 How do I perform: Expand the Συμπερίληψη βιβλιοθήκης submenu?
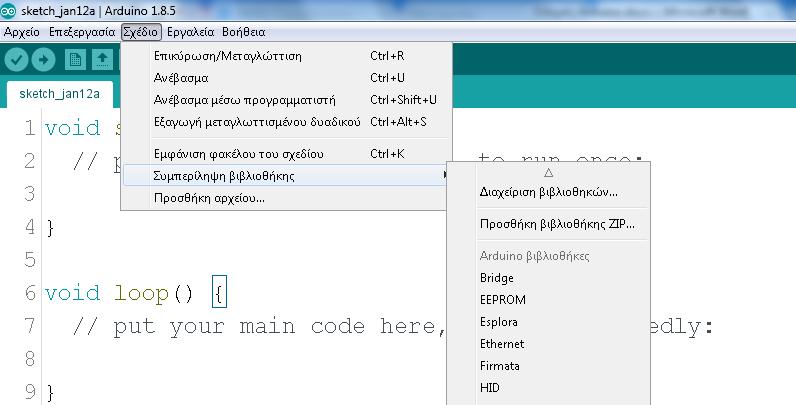(x=287, y=176)
